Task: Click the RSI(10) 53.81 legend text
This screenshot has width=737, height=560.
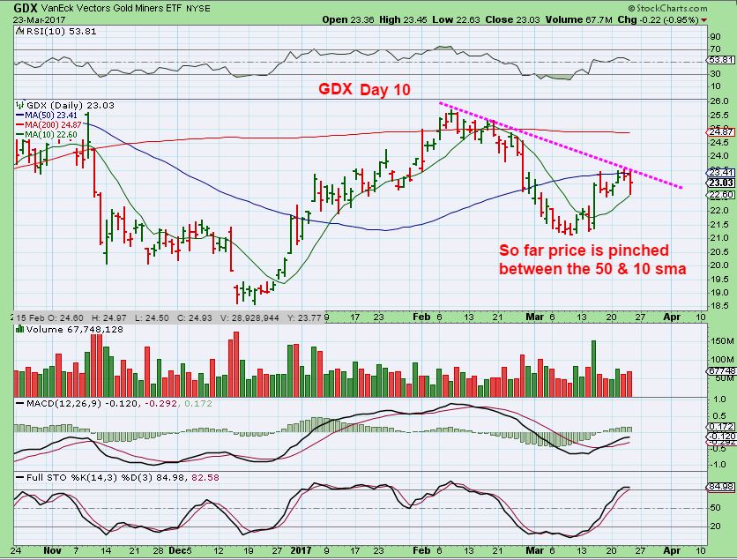Action: coord(61,32)
